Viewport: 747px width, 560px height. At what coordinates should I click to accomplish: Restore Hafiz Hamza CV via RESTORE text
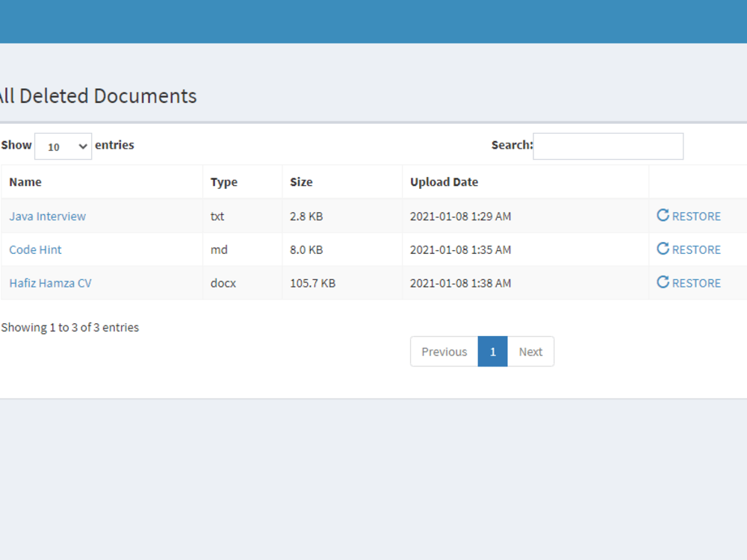point(696,283)
